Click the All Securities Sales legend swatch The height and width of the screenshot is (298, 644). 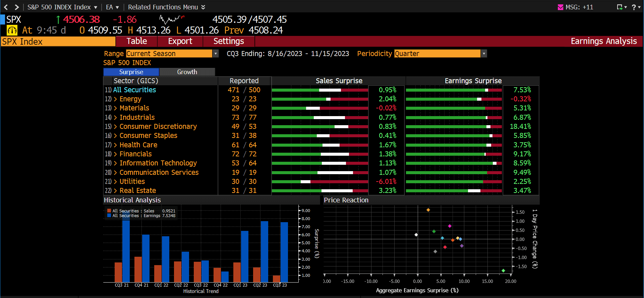pos(109,211)
